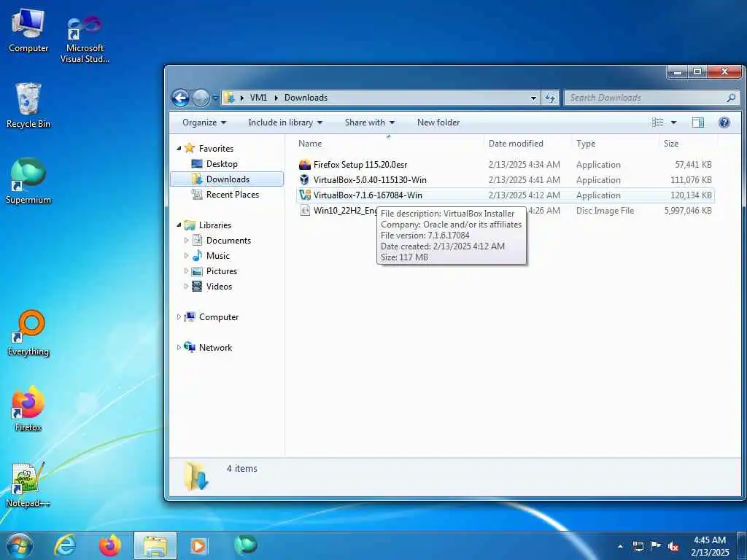Open the Share with menu
Viewport: 747px width, 560px height.
370,122
